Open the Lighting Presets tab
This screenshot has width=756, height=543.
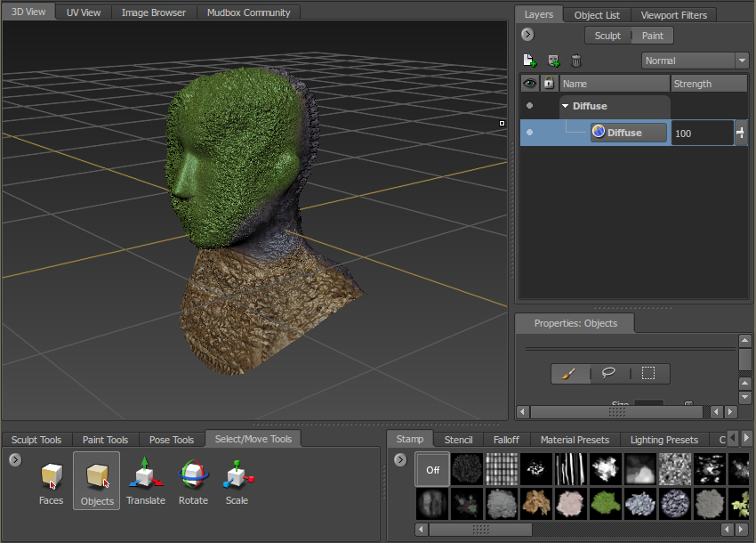(664, 439)
